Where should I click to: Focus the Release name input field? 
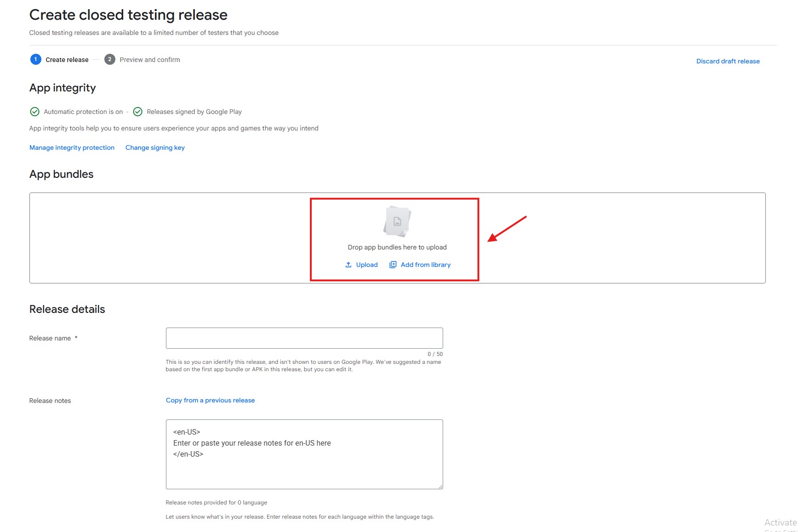pos(304,338)
